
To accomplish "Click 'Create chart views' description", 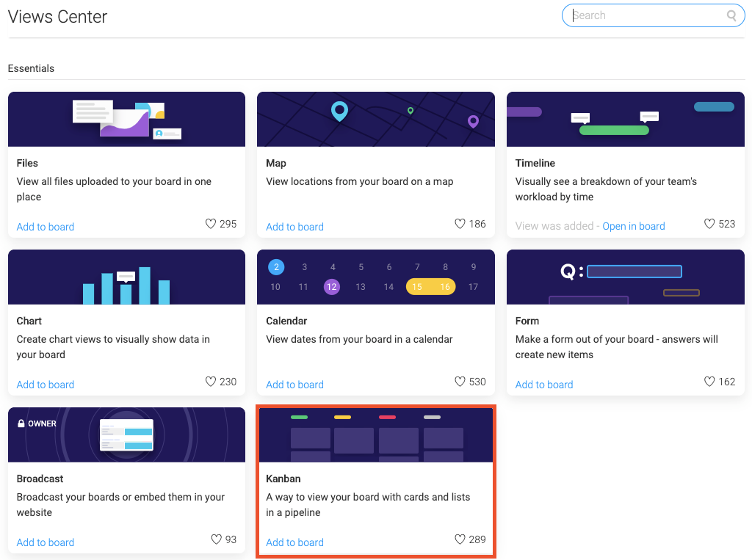I will pyautogui.click(x=113, y=346).
